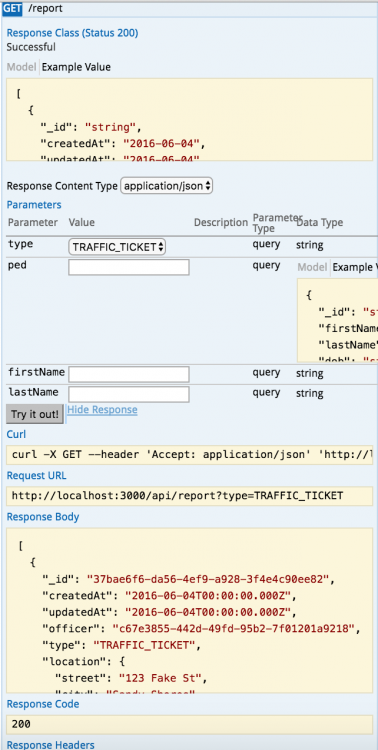Click the /report endpoint path
Viewport: 378px width, 750px height.
(x=45, y=8)
